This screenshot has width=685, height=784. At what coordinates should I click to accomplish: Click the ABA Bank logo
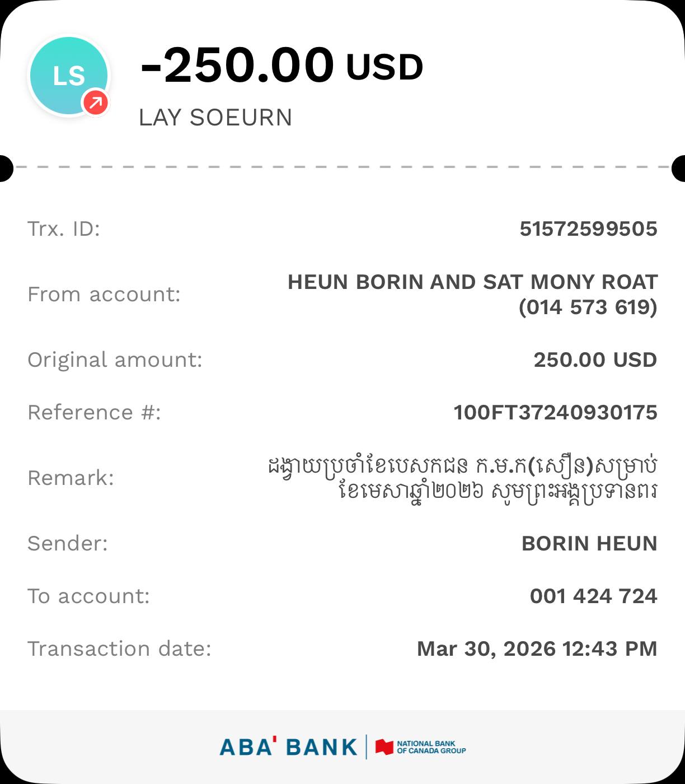pos(288,747)
